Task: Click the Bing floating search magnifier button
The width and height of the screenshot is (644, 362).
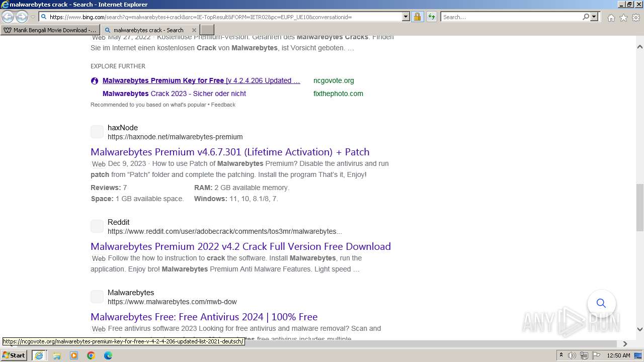Action: click(601, 303)
